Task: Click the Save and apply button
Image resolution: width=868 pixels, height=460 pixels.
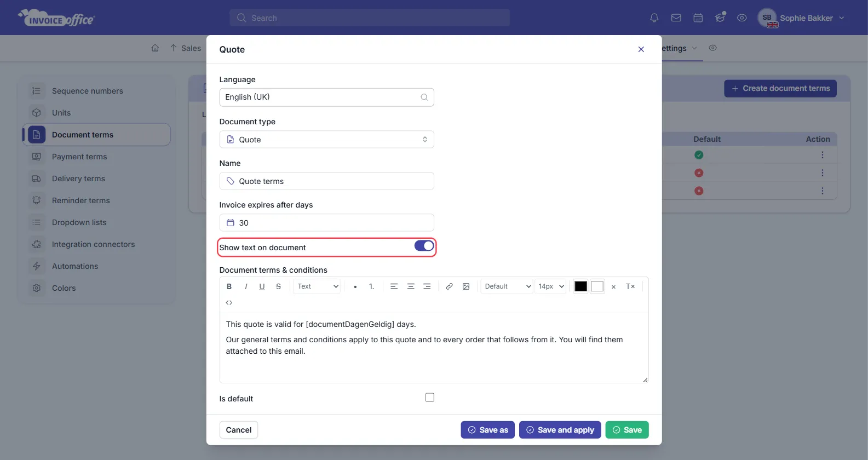Action: click(560, 430)
